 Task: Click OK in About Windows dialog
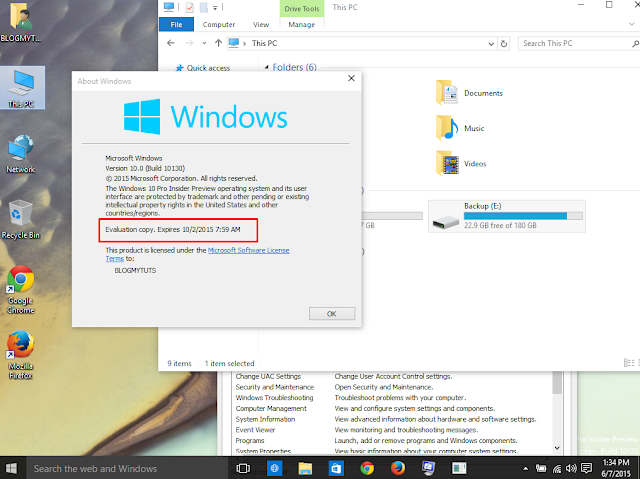click(x=332, y=314)
